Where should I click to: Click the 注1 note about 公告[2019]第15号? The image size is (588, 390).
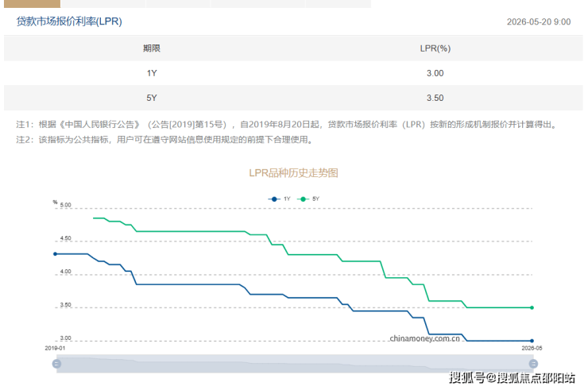[x=288, y=125]
